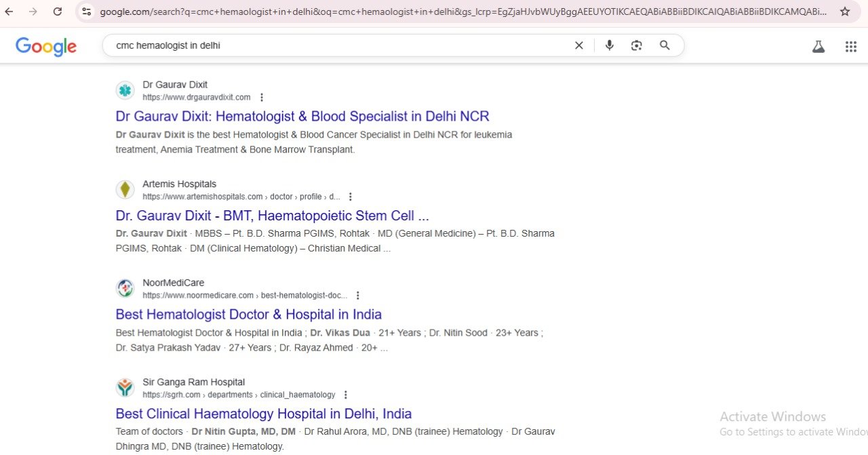This screenshot has height=455, width=868.
Task: Open the Google apps grid
Action: point(850,47)
